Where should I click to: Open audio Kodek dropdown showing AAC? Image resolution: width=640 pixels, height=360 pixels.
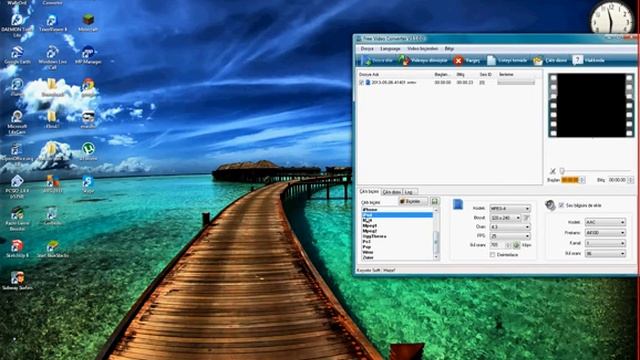click(x=605, y=222)
